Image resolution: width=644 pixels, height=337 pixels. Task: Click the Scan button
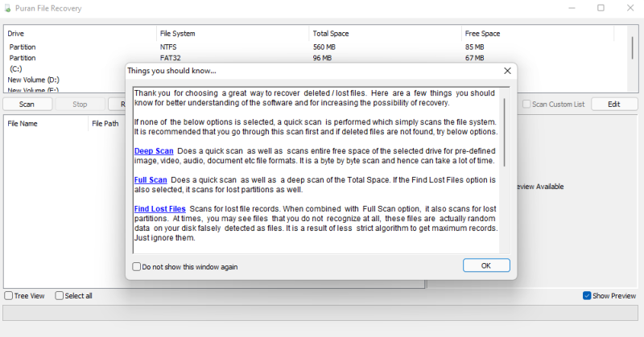(27, 105)
